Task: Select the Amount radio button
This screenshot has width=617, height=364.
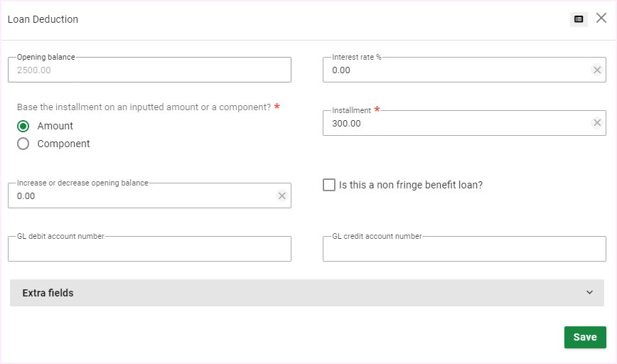Action: pyautogui.click(x=23, y=126)
